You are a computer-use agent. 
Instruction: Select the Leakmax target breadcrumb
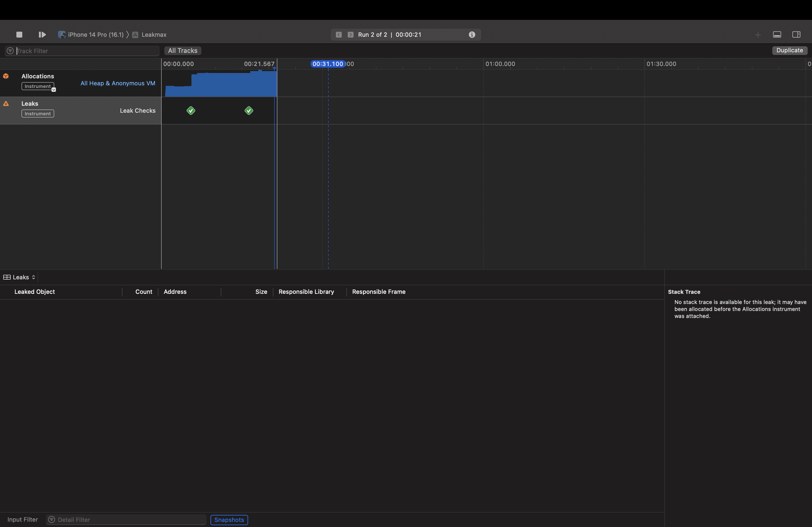(x=154, y=34)
